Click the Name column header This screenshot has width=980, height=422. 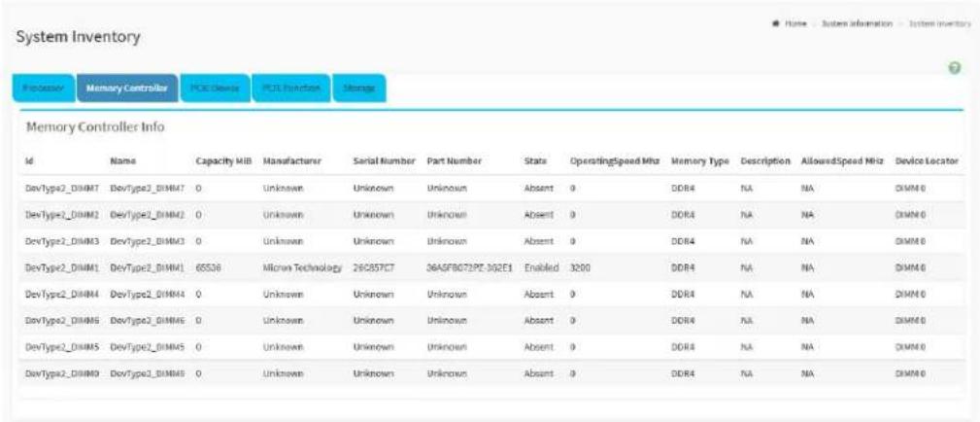coord(123,160)
